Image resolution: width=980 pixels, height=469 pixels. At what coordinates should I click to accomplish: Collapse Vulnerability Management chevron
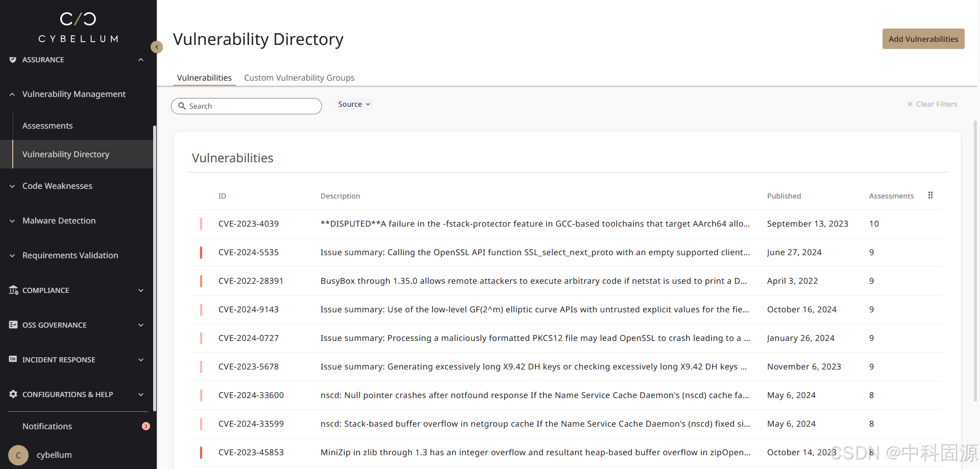[x=12, y=94]
